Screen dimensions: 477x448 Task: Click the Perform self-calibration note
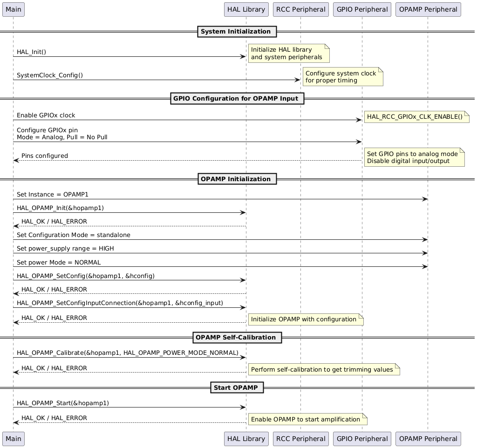click(x=324, y=370)
